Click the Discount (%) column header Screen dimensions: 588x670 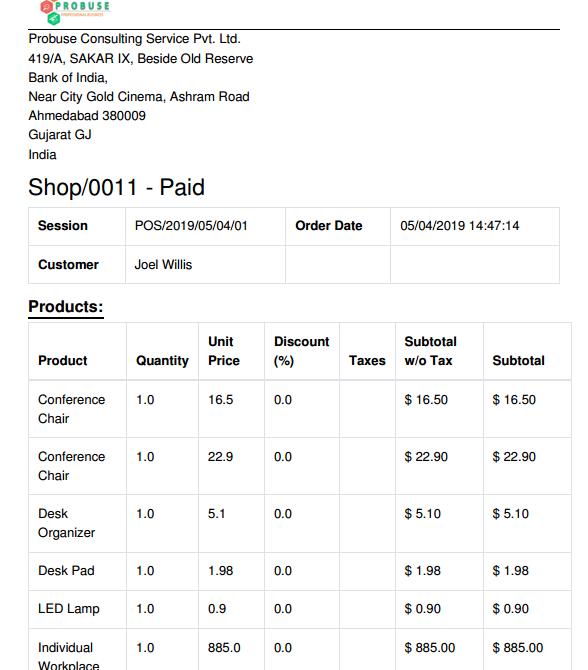301,351
